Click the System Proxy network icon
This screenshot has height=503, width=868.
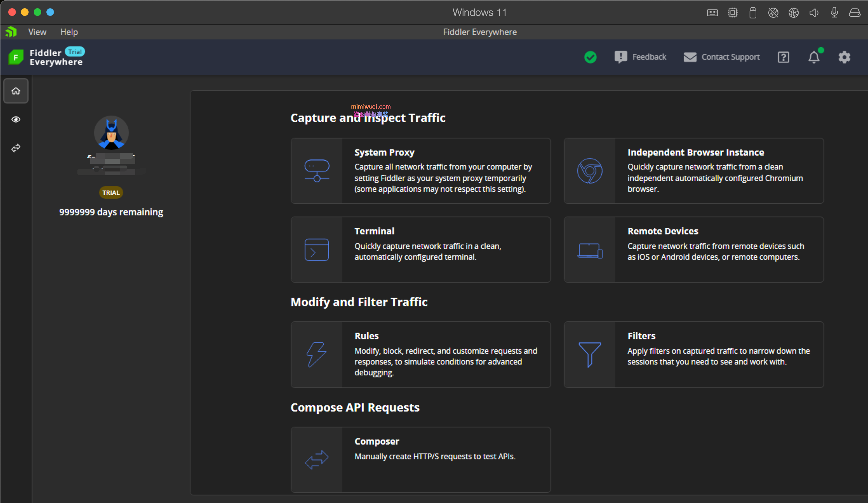click(x=317, y=171)
